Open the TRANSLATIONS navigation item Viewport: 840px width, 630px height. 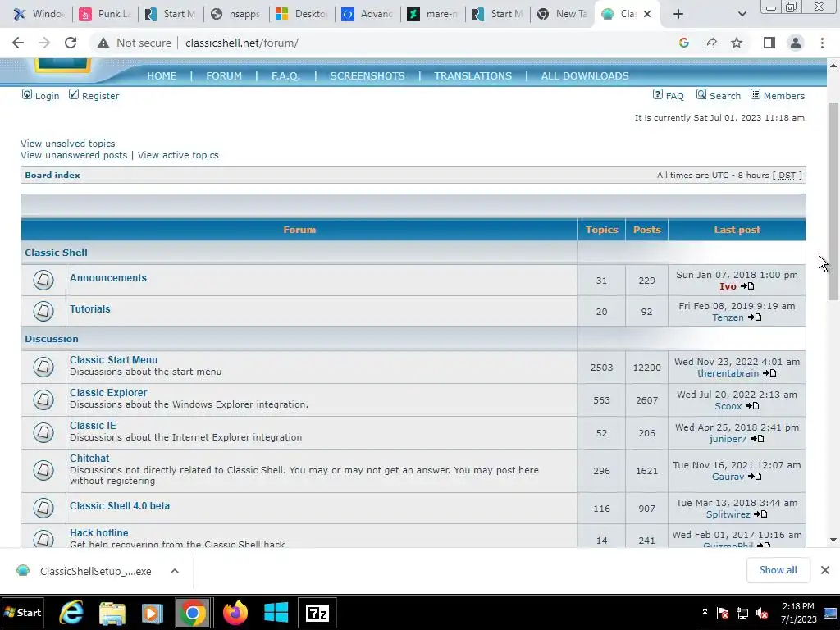[x=473, y=76]
